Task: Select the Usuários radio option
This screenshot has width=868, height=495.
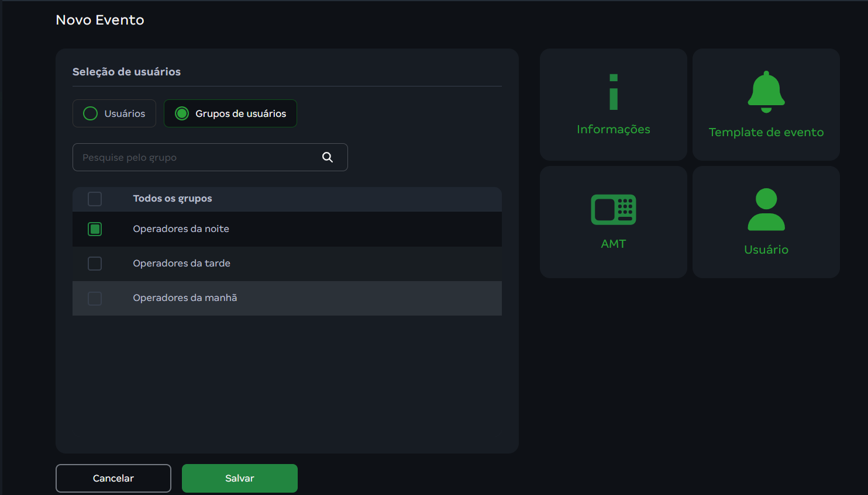Action: pyautogui.click(x=91, y=113)
